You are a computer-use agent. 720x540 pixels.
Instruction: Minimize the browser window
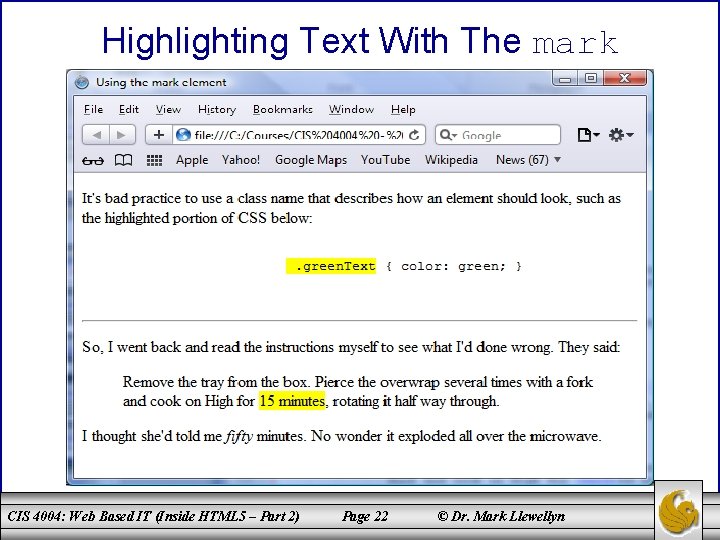pos(565,79)
